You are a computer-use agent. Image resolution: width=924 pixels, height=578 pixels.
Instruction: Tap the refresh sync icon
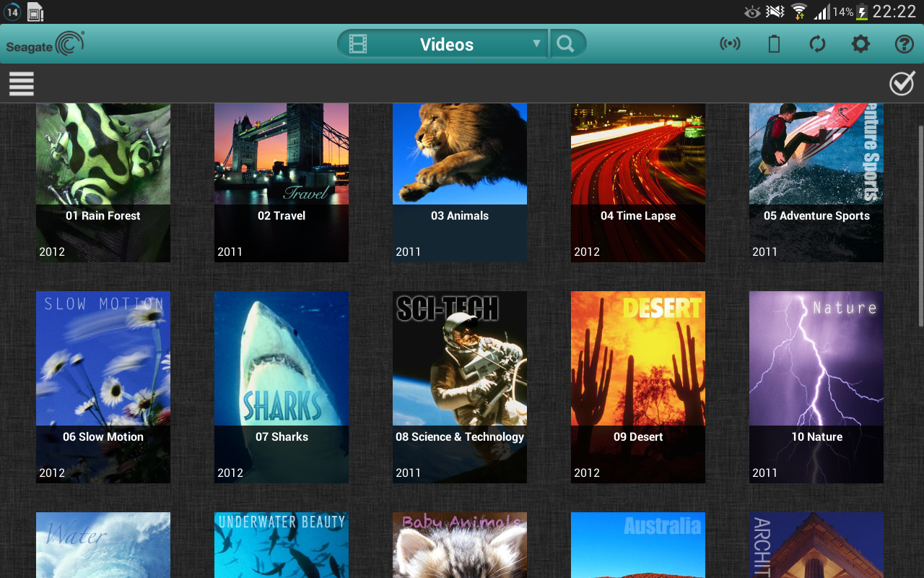(817, 44)
